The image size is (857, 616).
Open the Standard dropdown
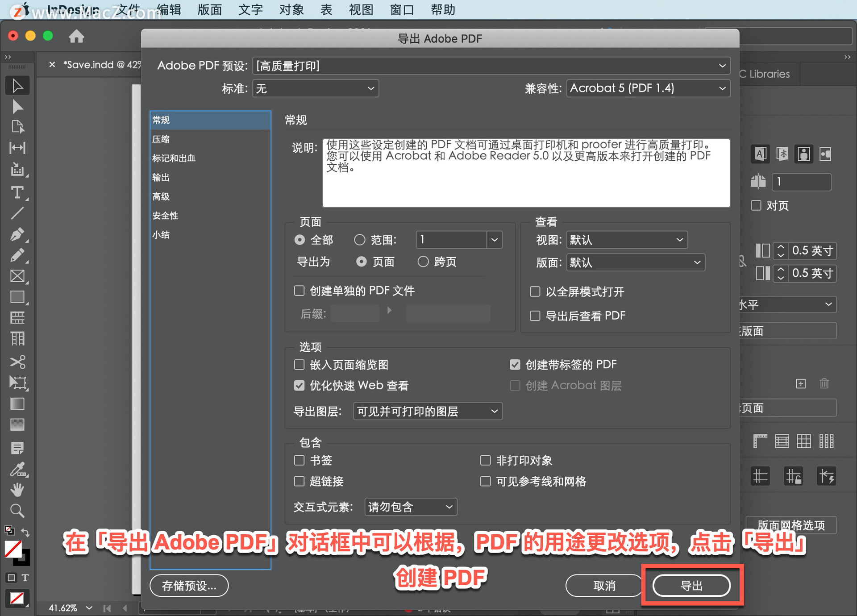tap(316, 88)
